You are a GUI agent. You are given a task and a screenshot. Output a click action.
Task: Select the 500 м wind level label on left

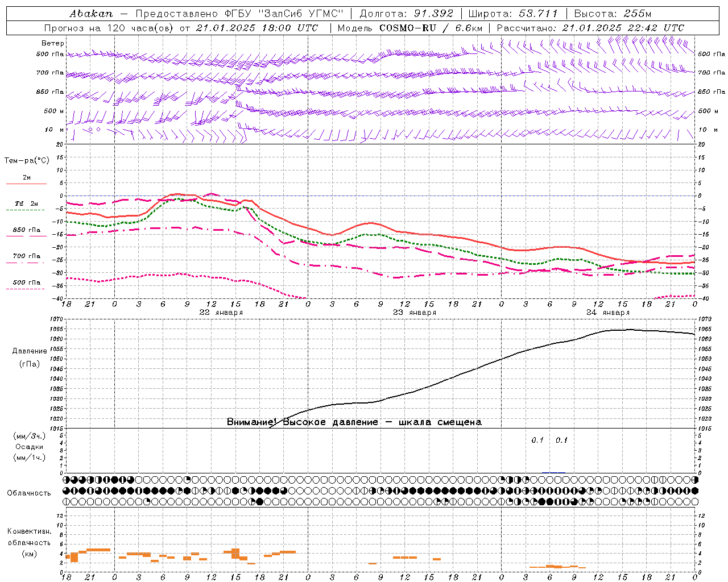(x=50, y=111)
